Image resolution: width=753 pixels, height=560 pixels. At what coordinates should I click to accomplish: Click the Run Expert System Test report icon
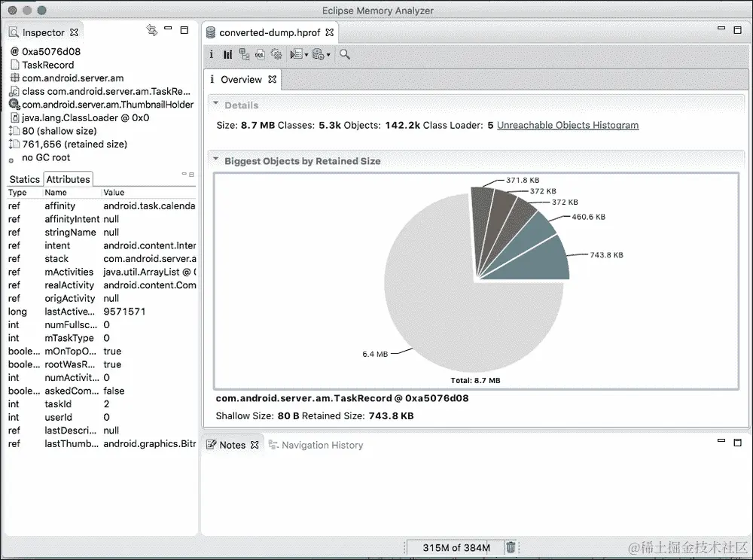[x=296, y=54]
